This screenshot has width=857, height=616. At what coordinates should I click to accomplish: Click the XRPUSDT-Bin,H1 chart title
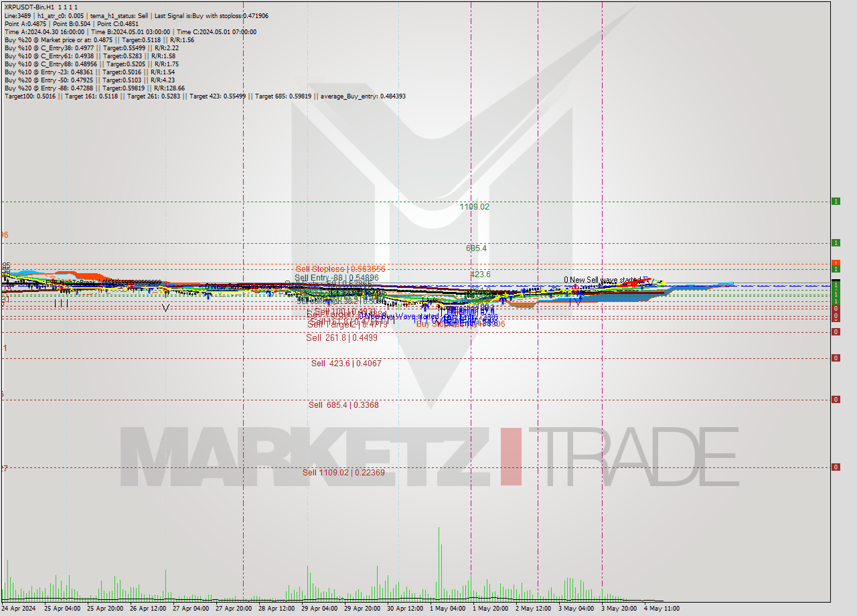tap(41, 7)
